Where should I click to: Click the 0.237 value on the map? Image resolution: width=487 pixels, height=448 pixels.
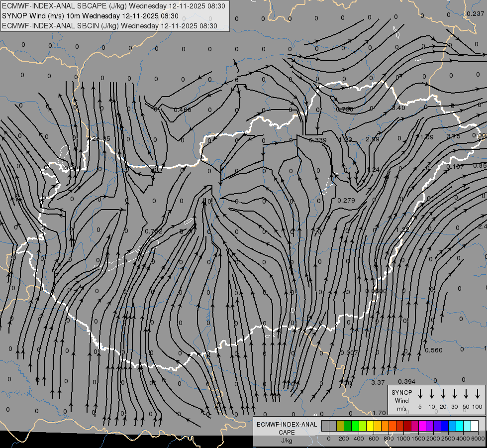tap(475, 13)
